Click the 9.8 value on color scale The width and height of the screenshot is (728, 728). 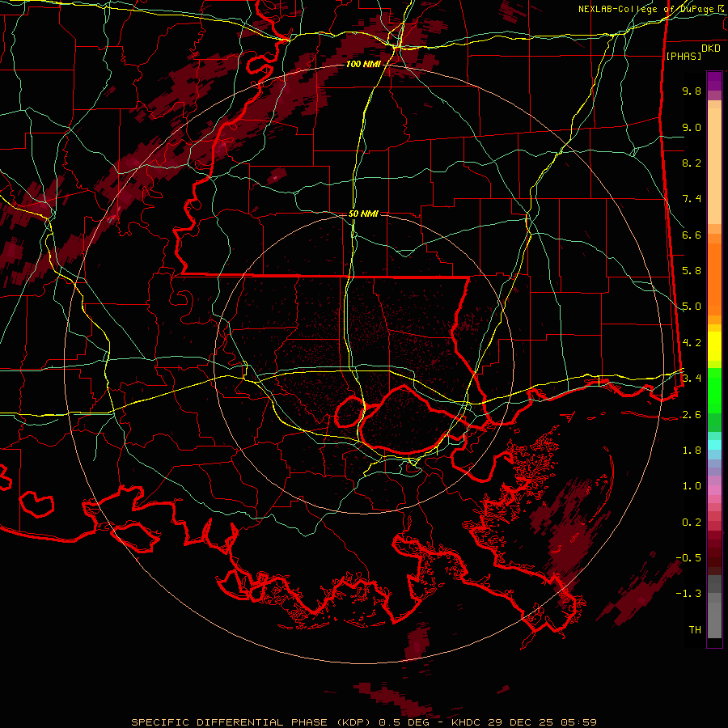692,91
